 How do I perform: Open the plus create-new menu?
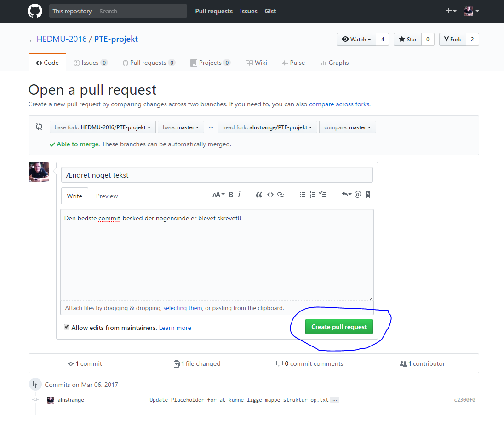tap(451, 11)
